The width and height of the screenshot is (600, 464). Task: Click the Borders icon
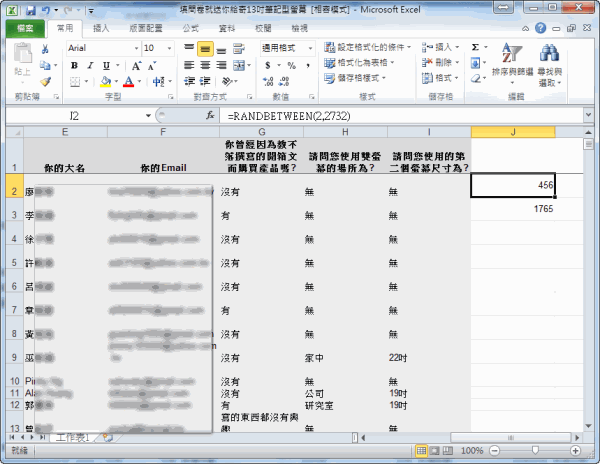pos(75,81)
